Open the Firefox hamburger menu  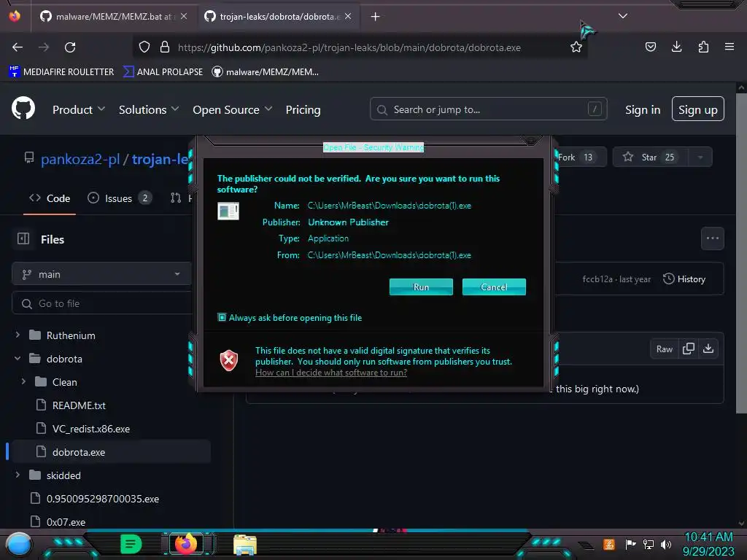click(729, 47)
